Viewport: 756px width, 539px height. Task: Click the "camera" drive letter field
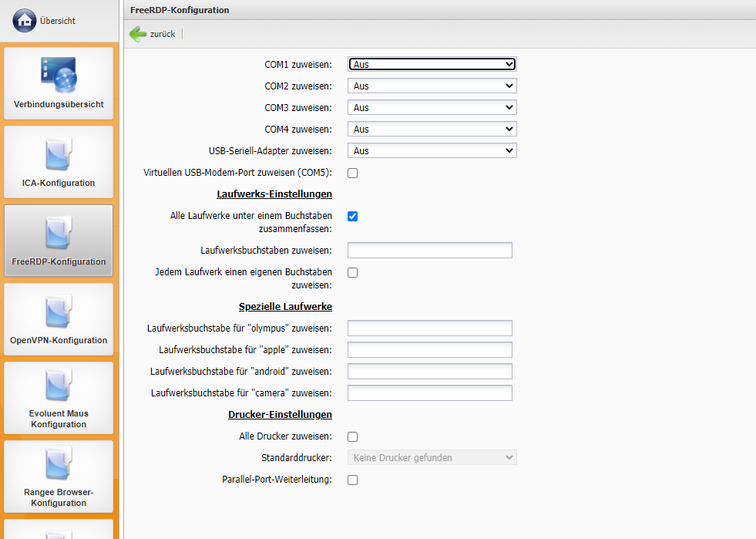[x=429, y=393]
